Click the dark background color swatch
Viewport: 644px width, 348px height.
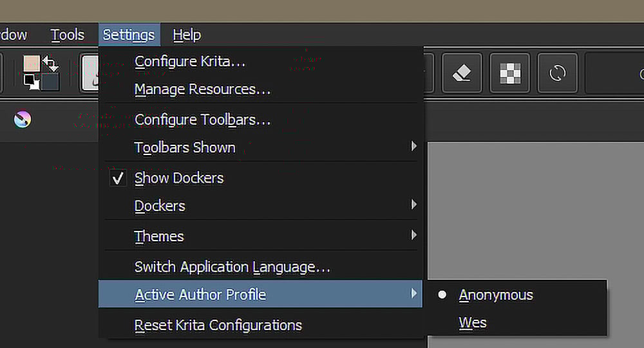pyautogui.click(x=50, y=82)
